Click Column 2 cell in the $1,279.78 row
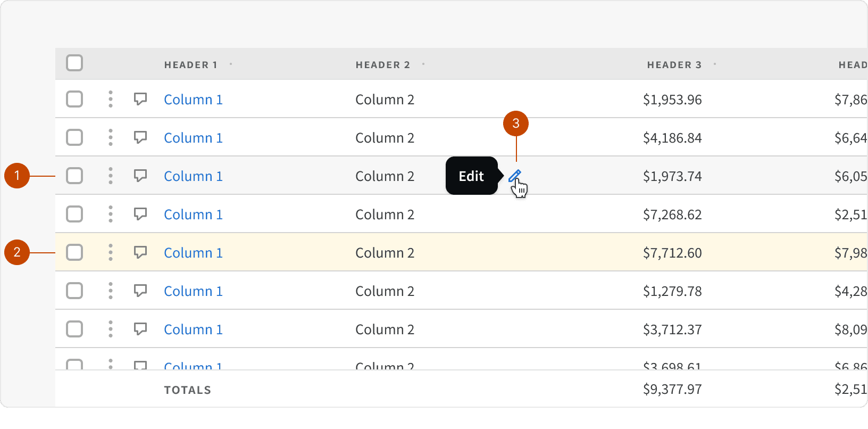This screenshot has height=429, width=868. pos(385,291)
